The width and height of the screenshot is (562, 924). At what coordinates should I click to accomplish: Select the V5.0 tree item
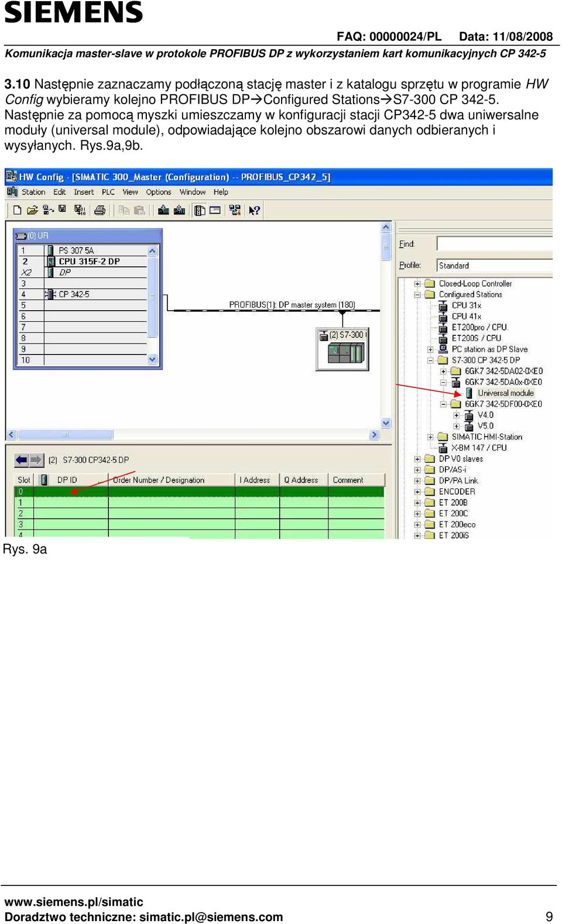point(485,426)
